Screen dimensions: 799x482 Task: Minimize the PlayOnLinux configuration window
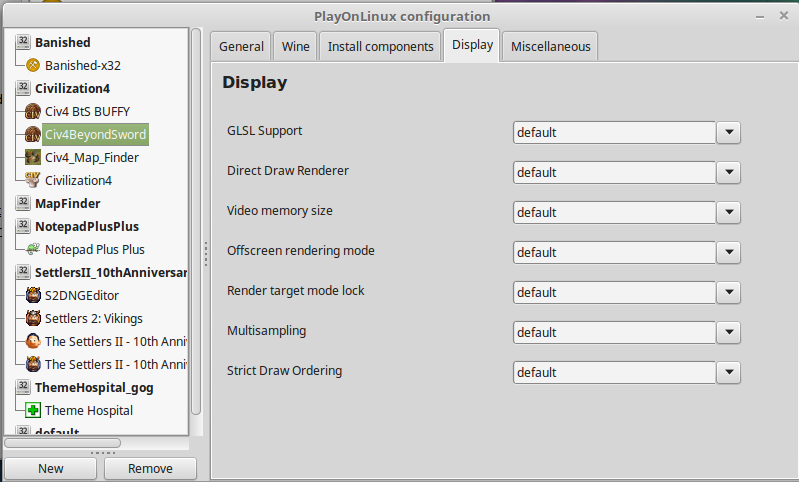coord(760,17)
